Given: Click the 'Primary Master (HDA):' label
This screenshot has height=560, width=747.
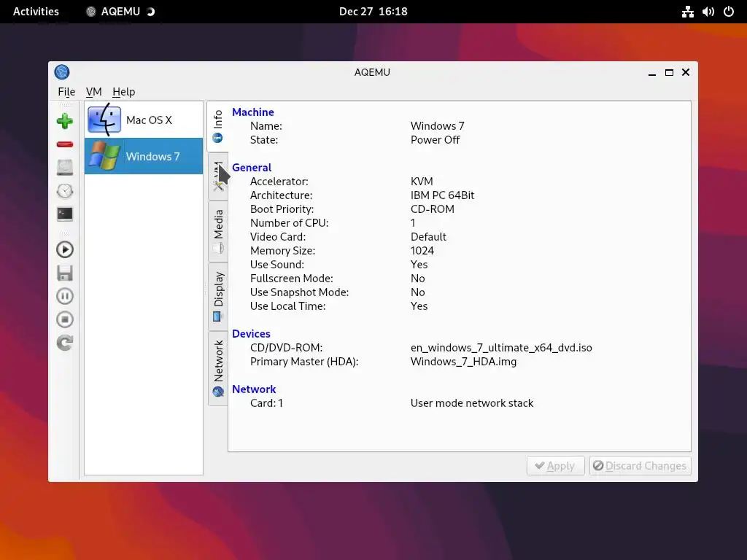Looking at the screenshot, I should (304, 362).
